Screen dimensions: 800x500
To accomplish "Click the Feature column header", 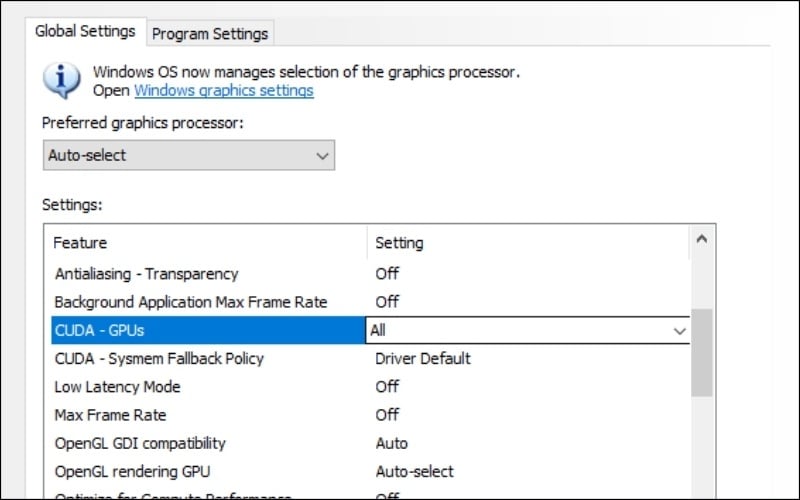I will click(80, 243).
